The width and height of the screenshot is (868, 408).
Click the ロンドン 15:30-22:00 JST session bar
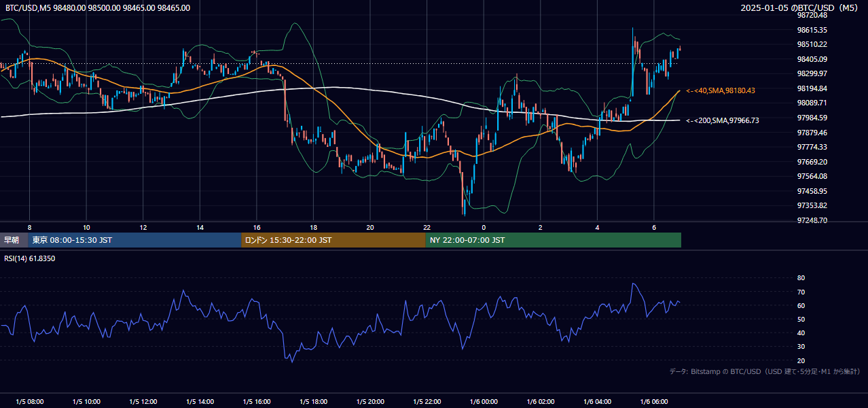[x=333, y=240]
